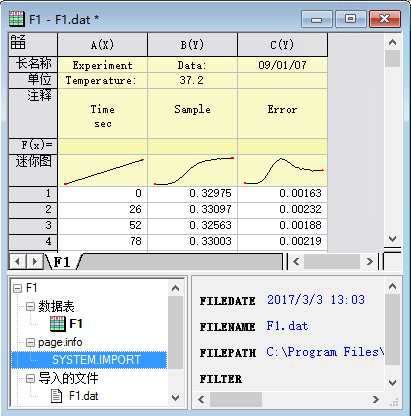Click the info panel scroll down arrow

tap(392, 383)
